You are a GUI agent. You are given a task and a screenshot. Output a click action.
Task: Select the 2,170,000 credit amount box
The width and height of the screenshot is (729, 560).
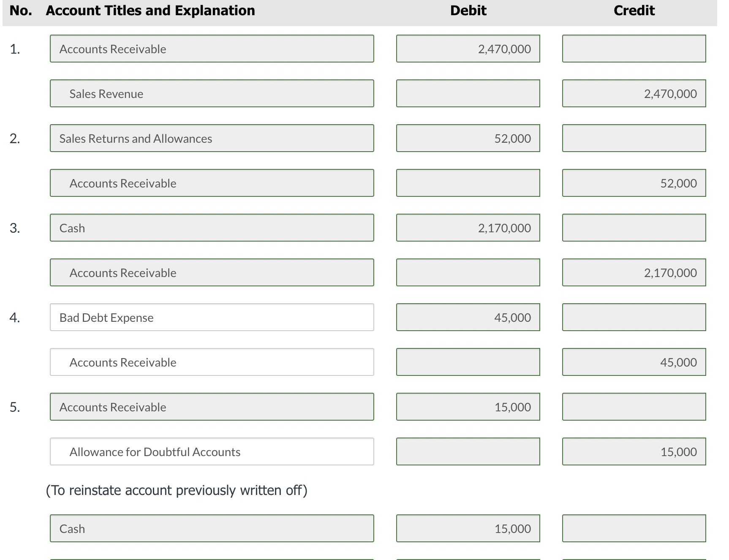tap(634, 272)
